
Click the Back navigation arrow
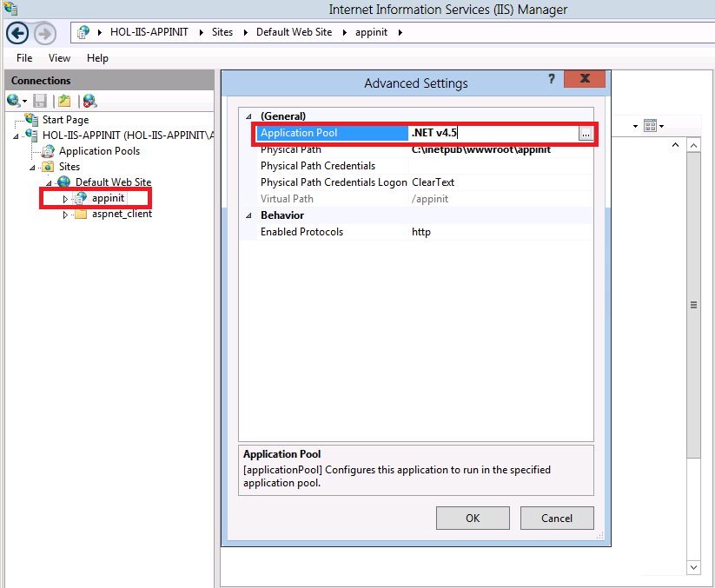(x=17, y=33)
